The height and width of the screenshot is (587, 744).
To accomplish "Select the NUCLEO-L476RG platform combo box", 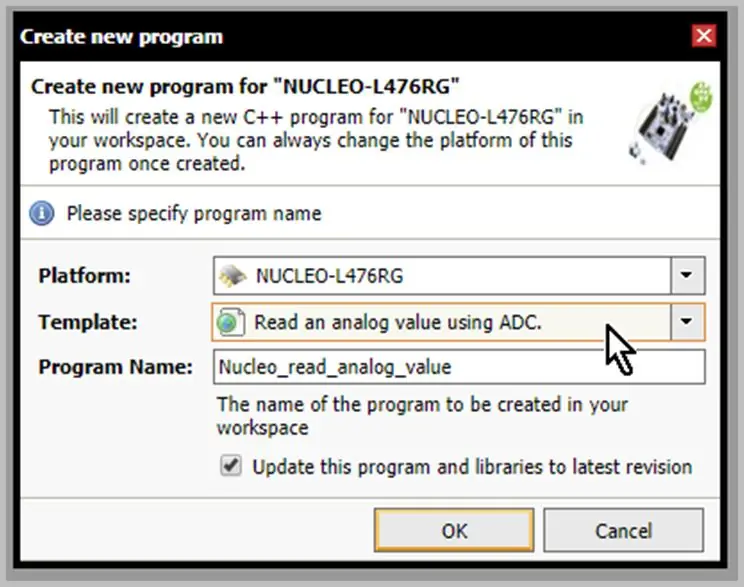I will (459, 276).
